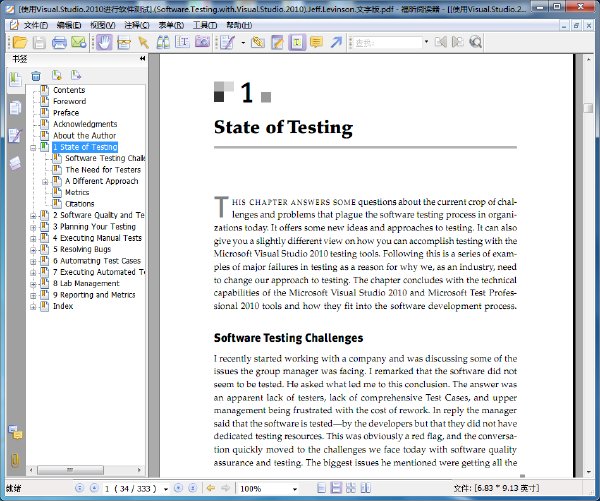Expand 8 Lab Management bookmark
The width and height of the screenshot is (600, 501).
(33, 284)
